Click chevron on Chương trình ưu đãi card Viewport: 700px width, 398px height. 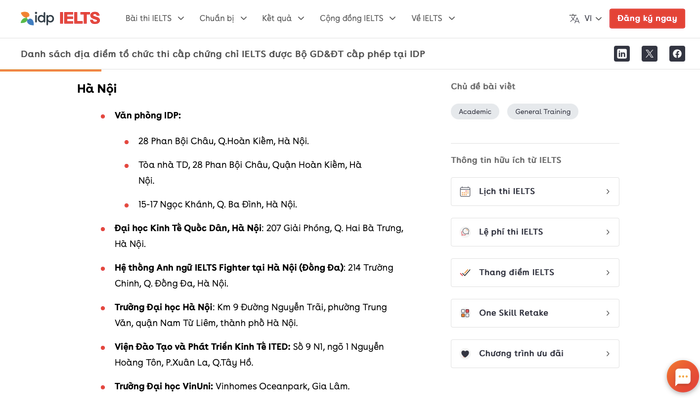click(x=608, y=354)
